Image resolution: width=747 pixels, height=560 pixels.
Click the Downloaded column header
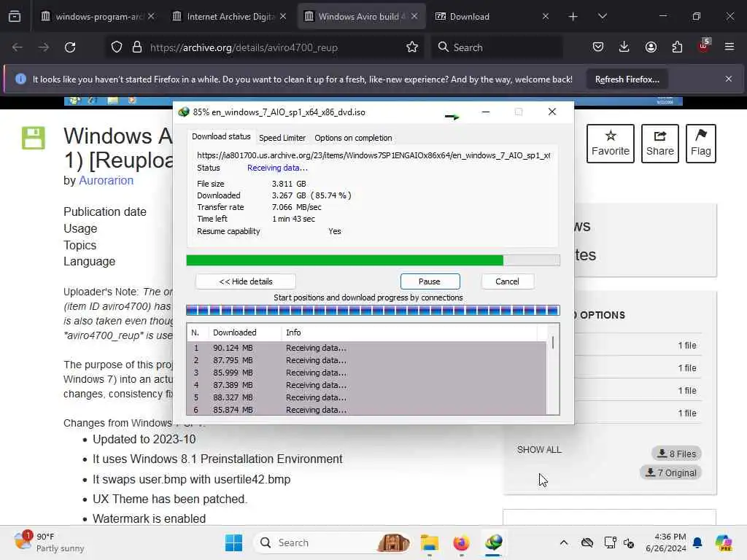pos(245,332)
